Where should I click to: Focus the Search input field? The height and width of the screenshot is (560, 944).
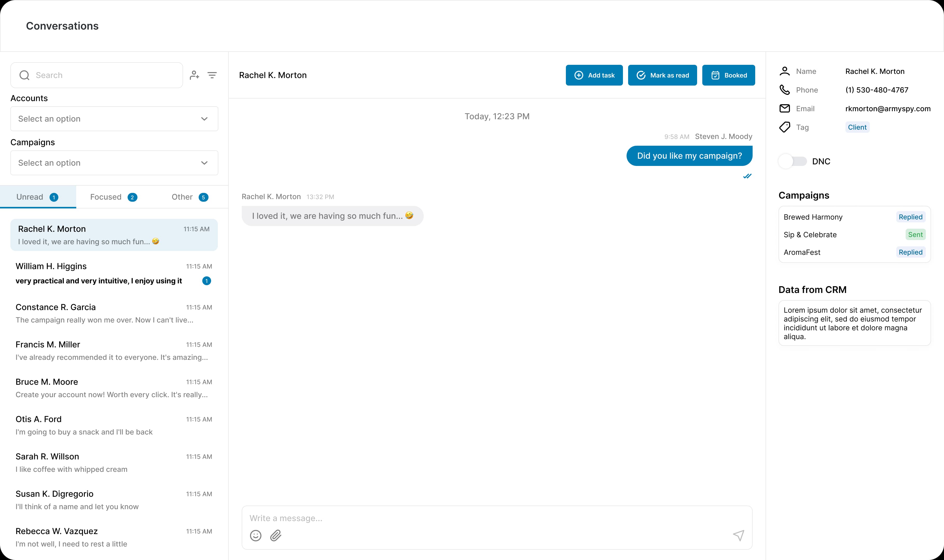coord(97,75)
